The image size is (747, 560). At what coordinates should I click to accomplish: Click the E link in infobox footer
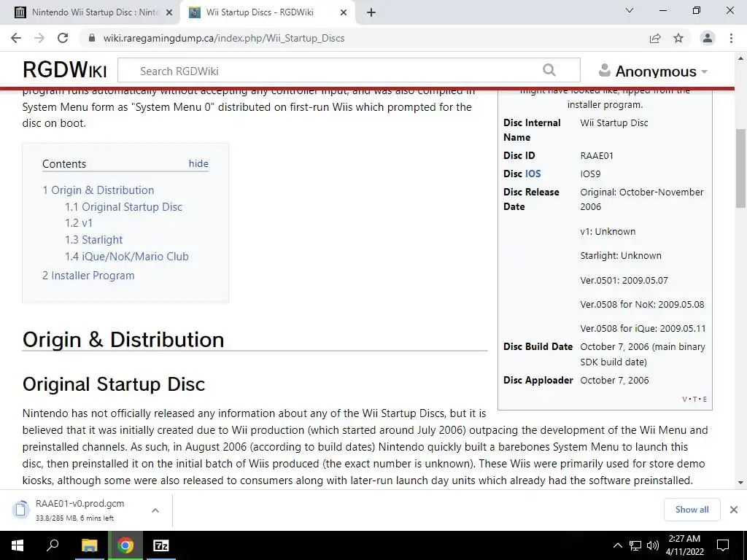coord(705,399)
